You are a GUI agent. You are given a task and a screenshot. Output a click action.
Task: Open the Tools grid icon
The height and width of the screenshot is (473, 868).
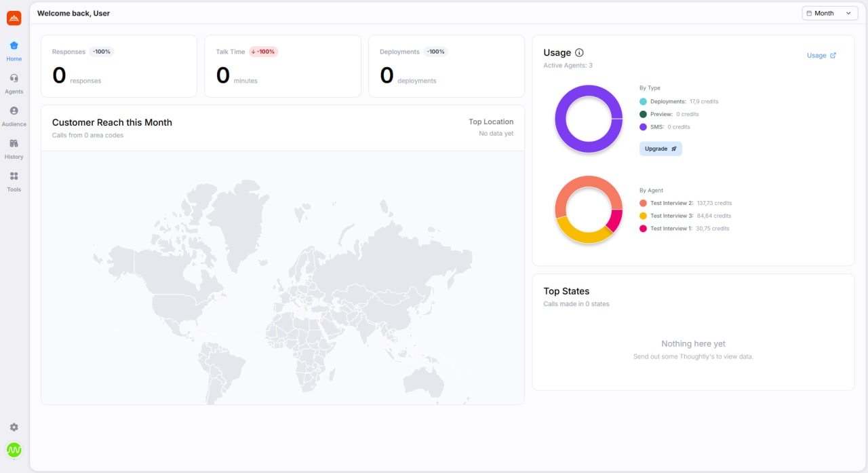(14, 176)
